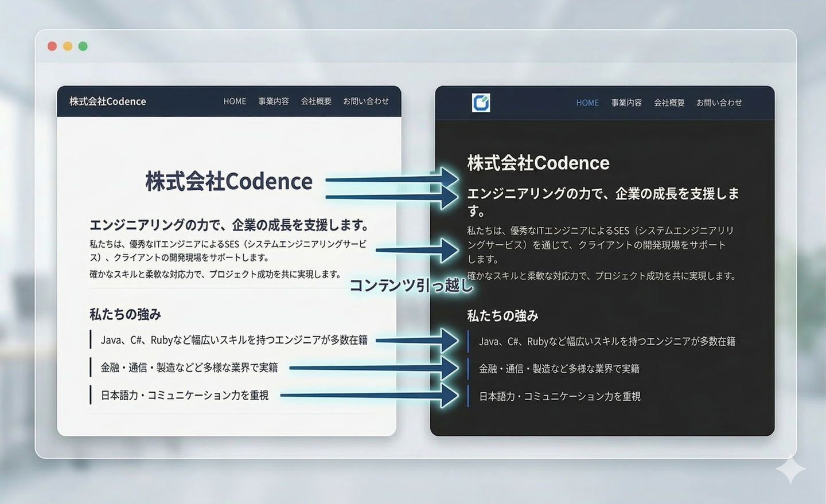Open HOME in the light site navigation

point(235,101)
